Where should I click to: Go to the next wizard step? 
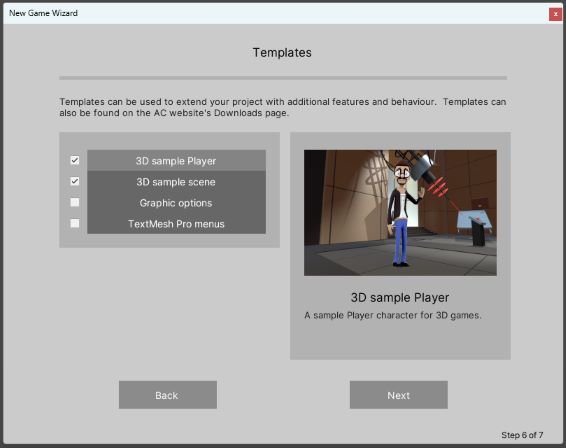click(x=399, y=395)
